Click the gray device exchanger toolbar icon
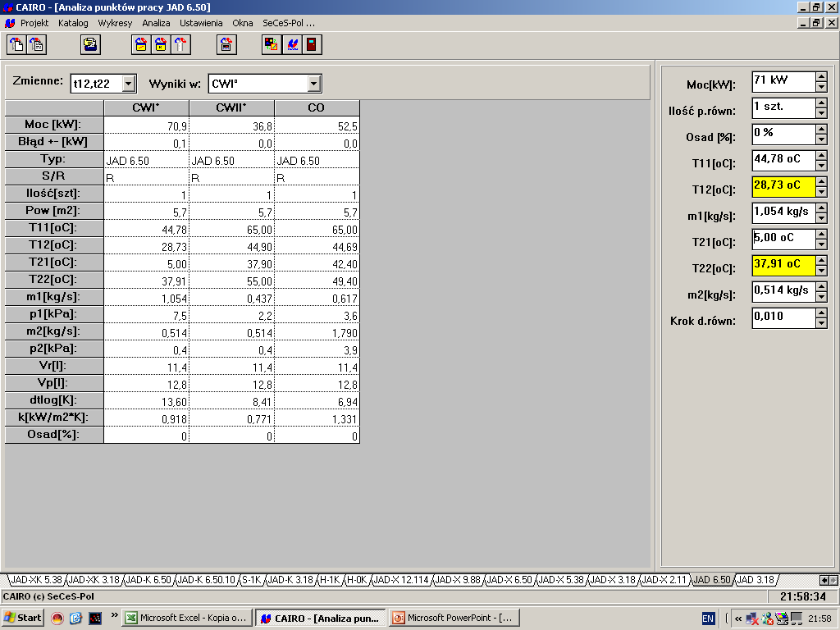The height and width of the screenshot is (630, 840). [x=226, y=44]
